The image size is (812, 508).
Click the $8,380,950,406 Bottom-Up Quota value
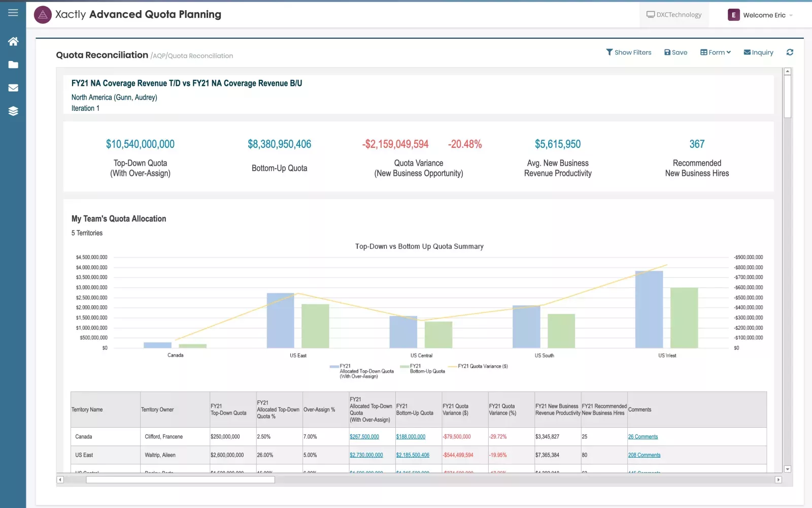(280, 144)
